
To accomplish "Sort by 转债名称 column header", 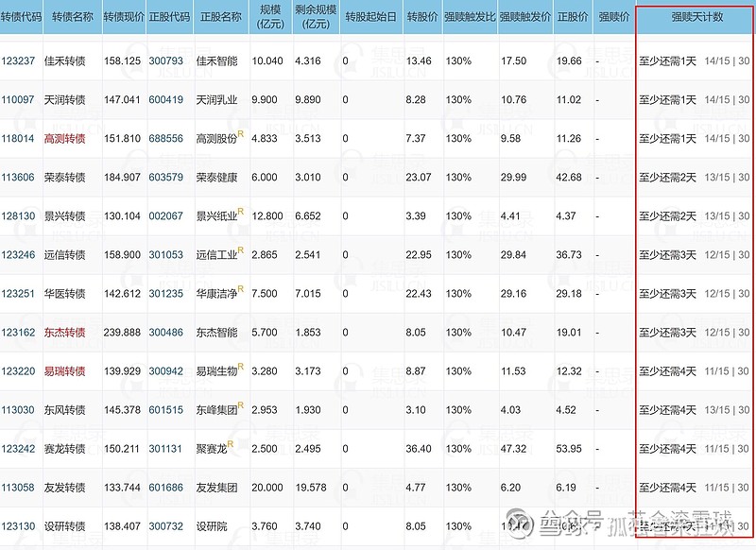I will coord(73,17).
